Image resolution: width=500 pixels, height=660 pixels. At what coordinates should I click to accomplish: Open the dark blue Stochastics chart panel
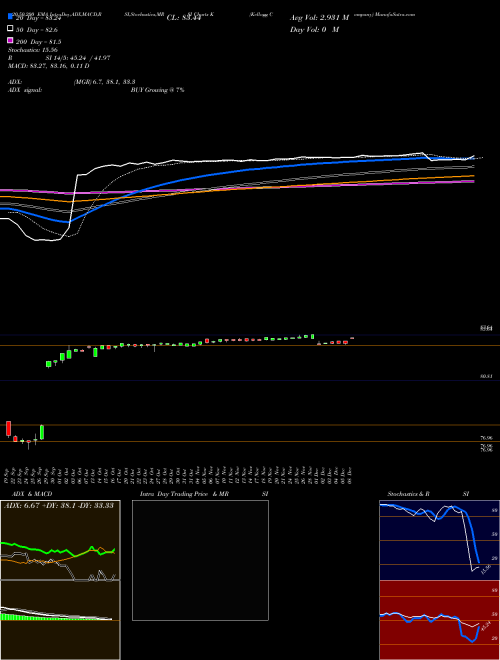[439, 540]
